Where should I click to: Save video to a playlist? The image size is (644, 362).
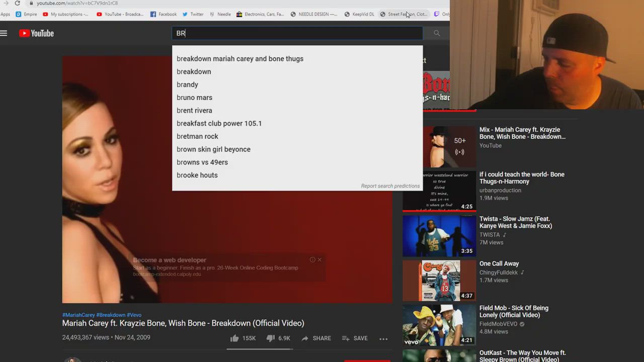click(x=355, y=338)
